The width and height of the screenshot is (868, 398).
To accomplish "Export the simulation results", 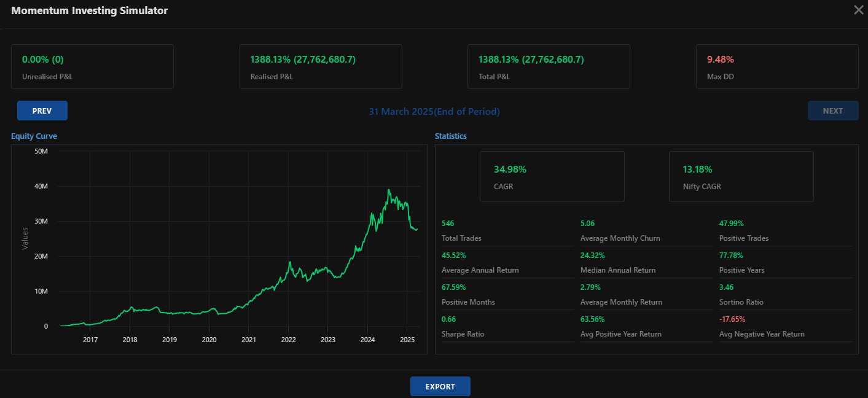I will point(440,386).
